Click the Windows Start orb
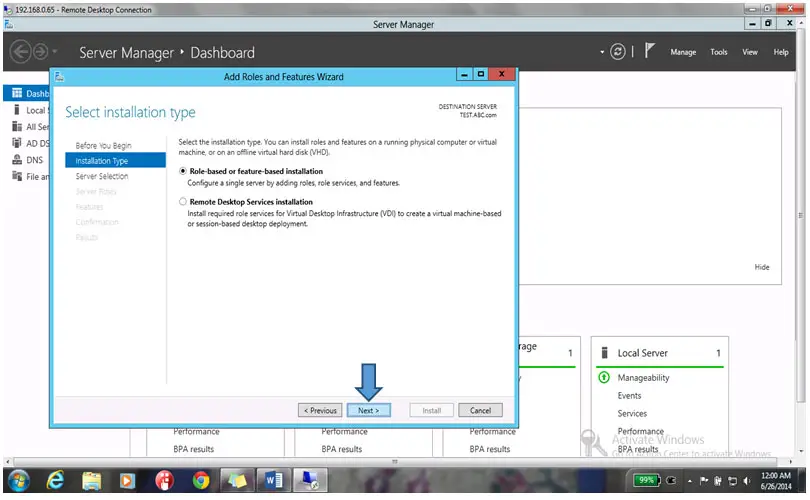810x500 pixels. pyautogui.click(x=18, y=481)
